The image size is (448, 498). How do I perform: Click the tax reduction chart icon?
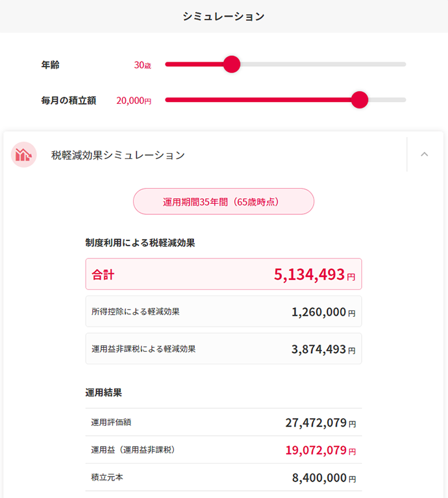24,155
